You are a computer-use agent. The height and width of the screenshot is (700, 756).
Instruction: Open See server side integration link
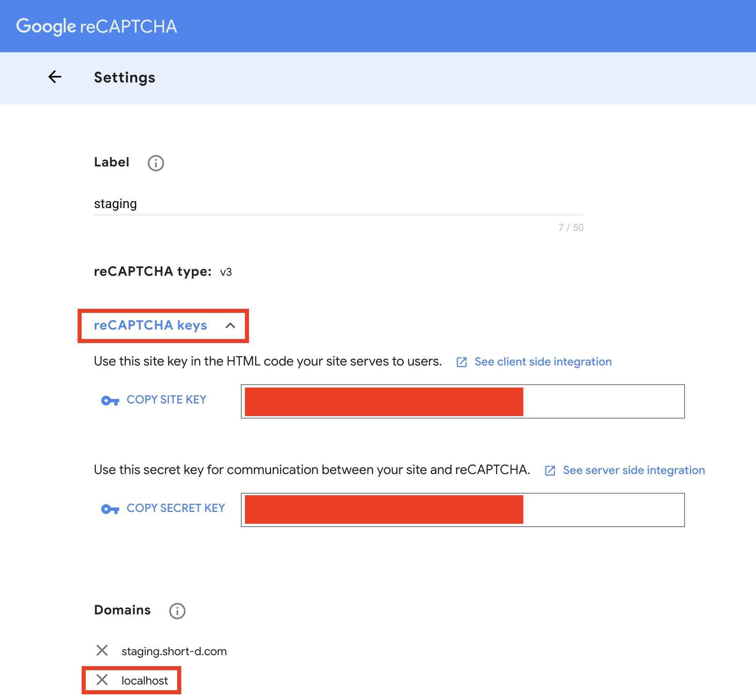pos(634,470)
